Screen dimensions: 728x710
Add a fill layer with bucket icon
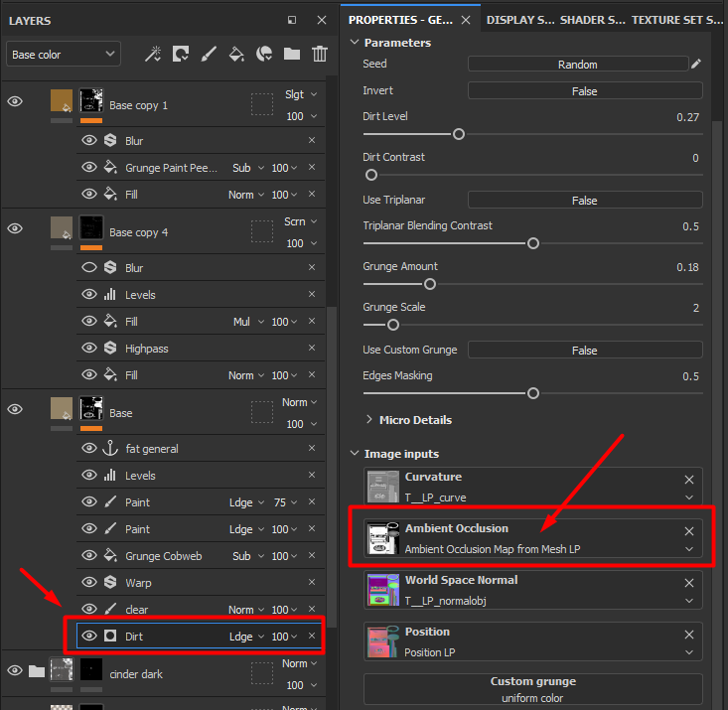pos(236,54)
